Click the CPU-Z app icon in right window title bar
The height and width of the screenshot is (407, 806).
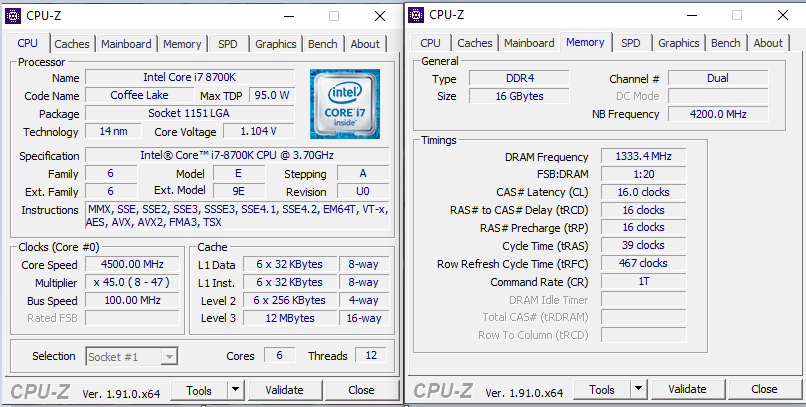416,15
